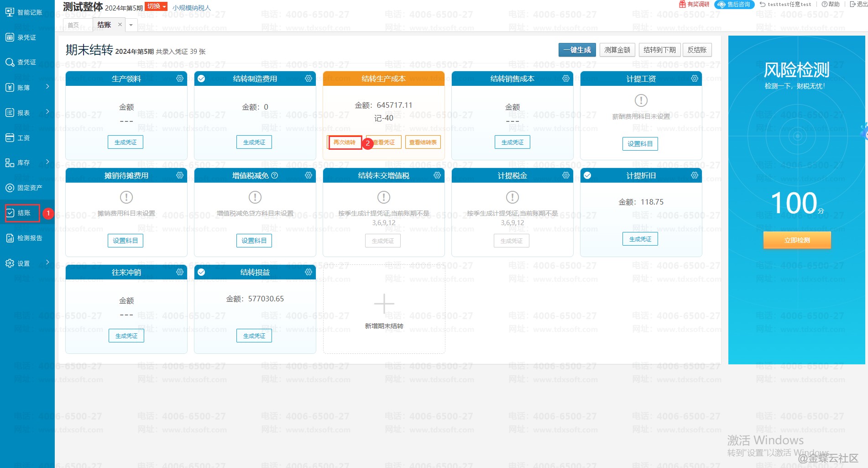Click the help question icon beside 增值税减免
Screen dimensions: 868x468
[x=275, y=175]
